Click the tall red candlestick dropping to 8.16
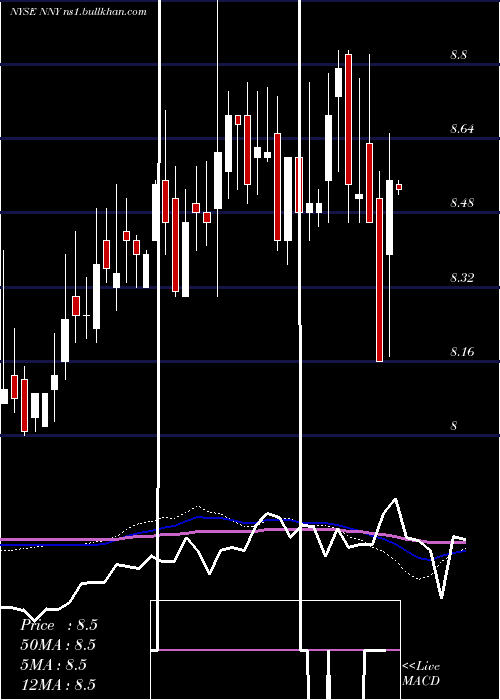 [x=379, y=279]
